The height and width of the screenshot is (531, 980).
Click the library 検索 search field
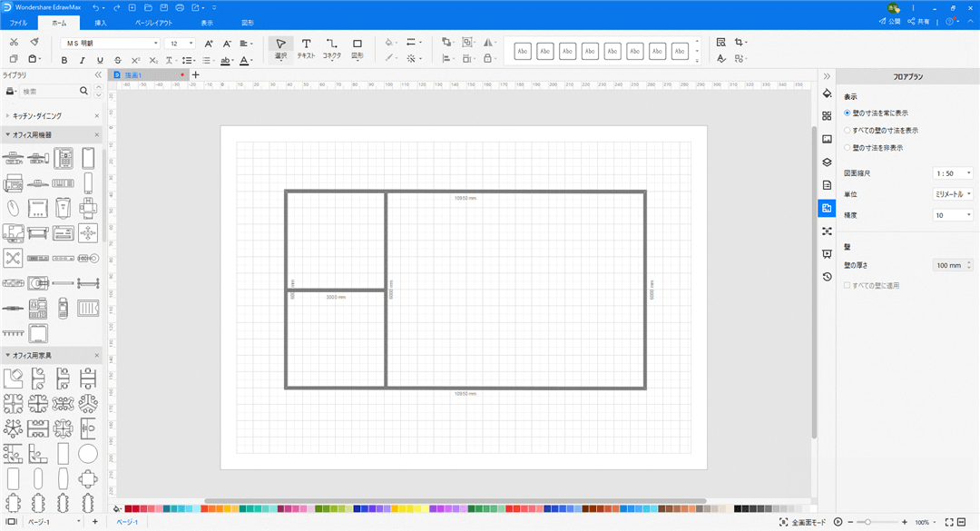point(50,92)
